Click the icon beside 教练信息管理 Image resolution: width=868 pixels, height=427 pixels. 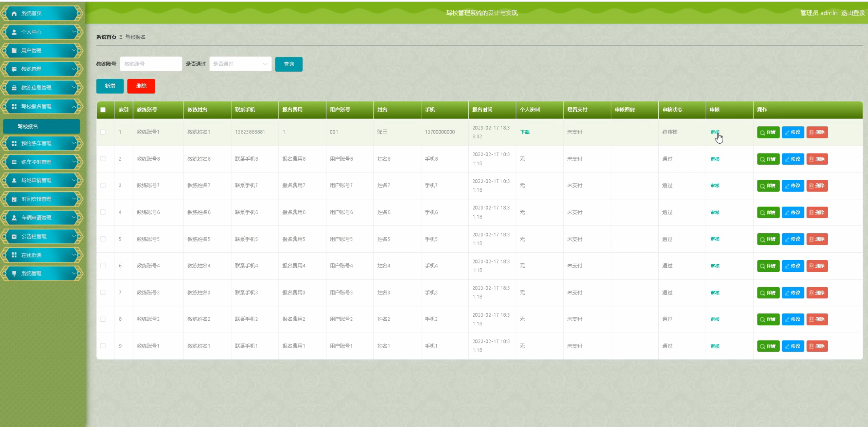(x=14, y=88)
